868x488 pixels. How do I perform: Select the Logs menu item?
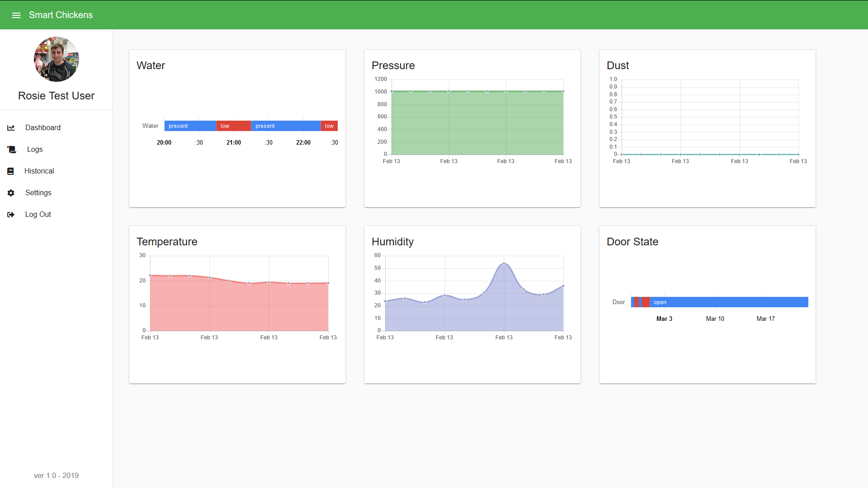(34, 149)
